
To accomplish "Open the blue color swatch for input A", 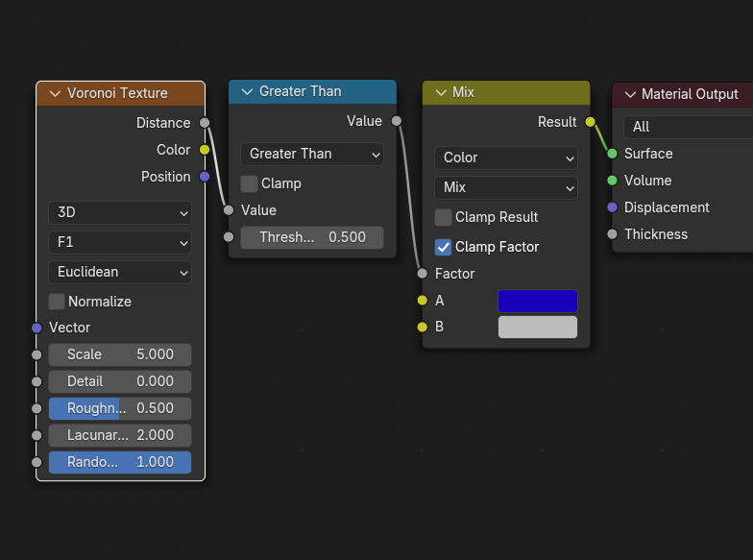I will click(x=538, y=302).
